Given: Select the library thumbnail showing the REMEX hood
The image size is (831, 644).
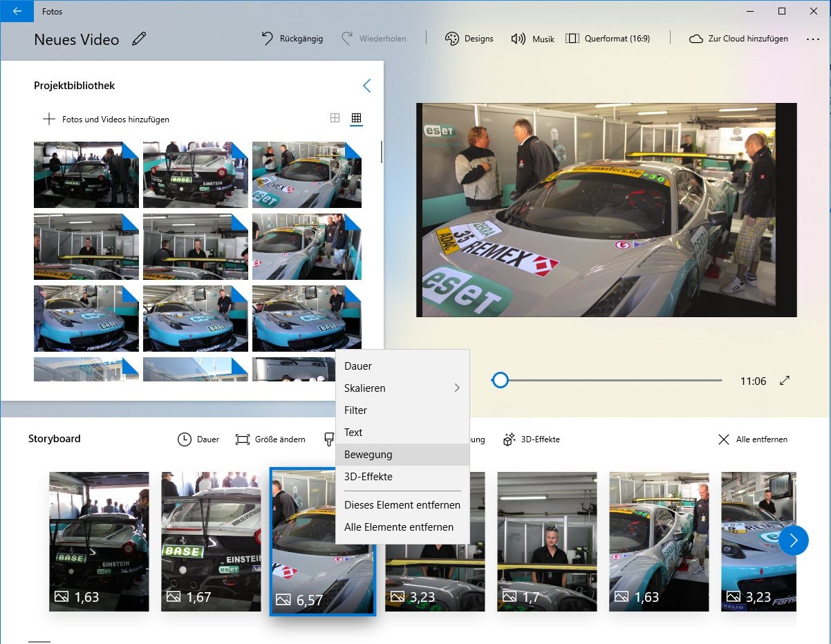Looking at the screenshot, I should (x=307, y=175).
